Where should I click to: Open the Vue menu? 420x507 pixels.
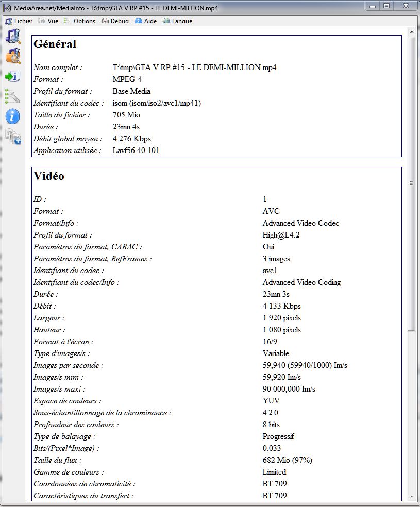click(x=48, y=21)
